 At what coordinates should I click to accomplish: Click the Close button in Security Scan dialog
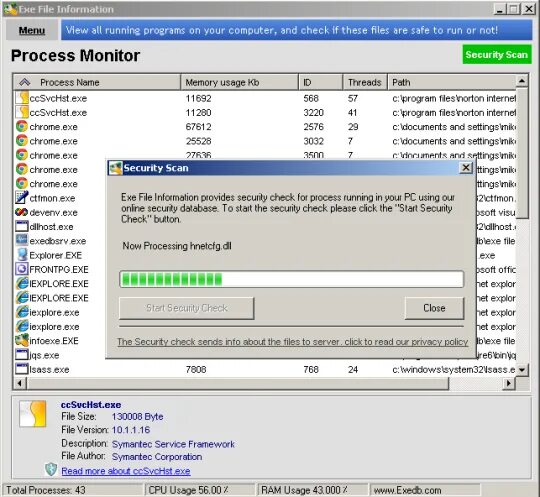[434, 308]
